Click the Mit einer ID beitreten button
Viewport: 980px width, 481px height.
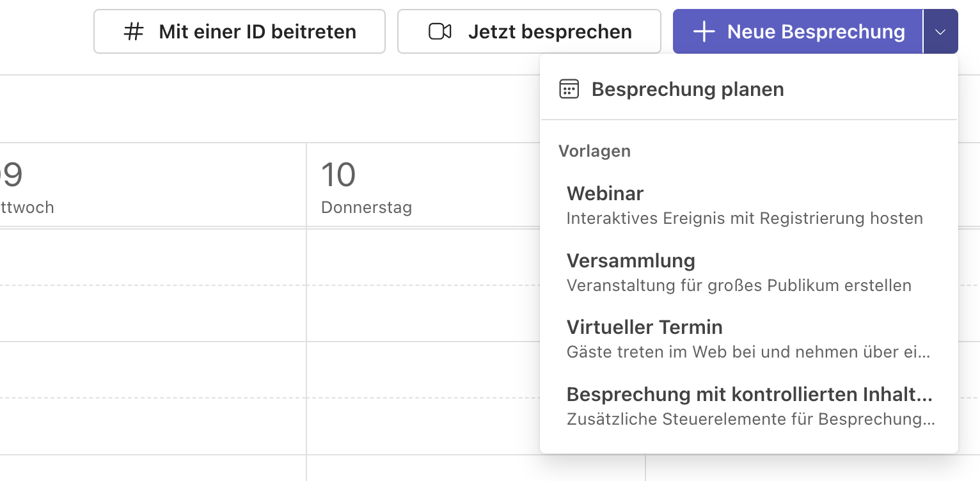click(x=239, y=31)
